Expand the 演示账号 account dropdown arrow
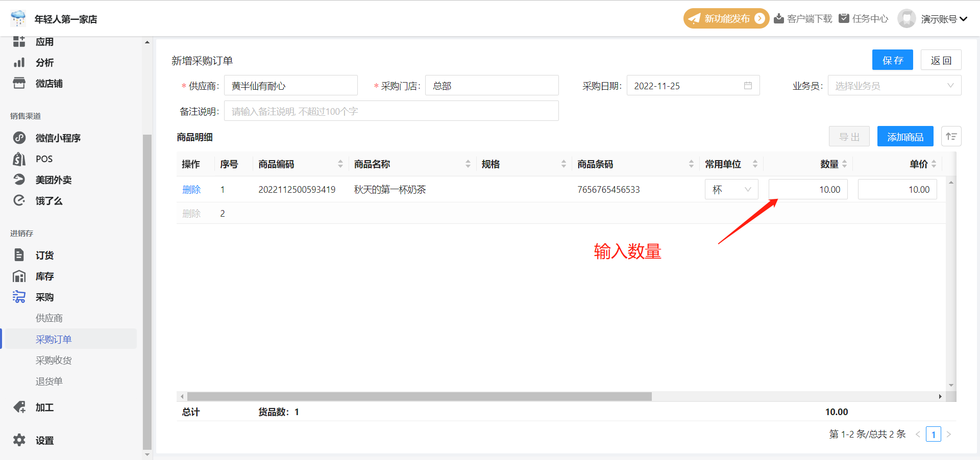 pyautogui.click(x=963, y=19)
